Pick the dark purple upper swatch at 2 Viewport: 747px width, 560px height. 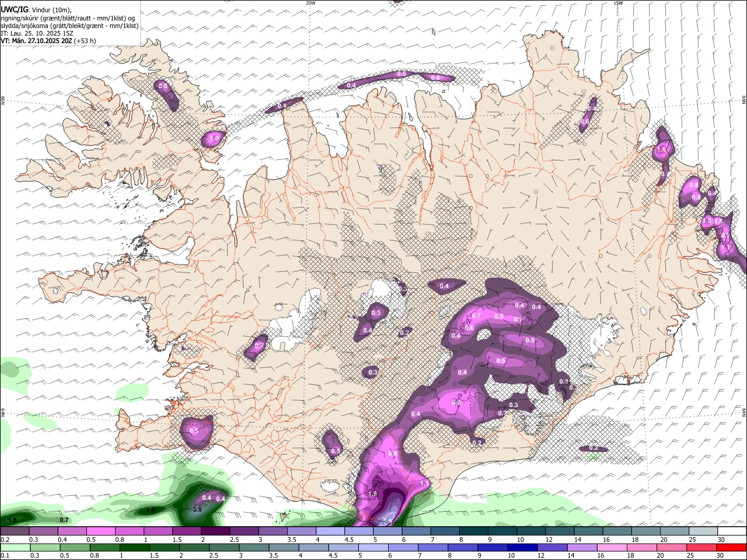[x=215, y=531]
